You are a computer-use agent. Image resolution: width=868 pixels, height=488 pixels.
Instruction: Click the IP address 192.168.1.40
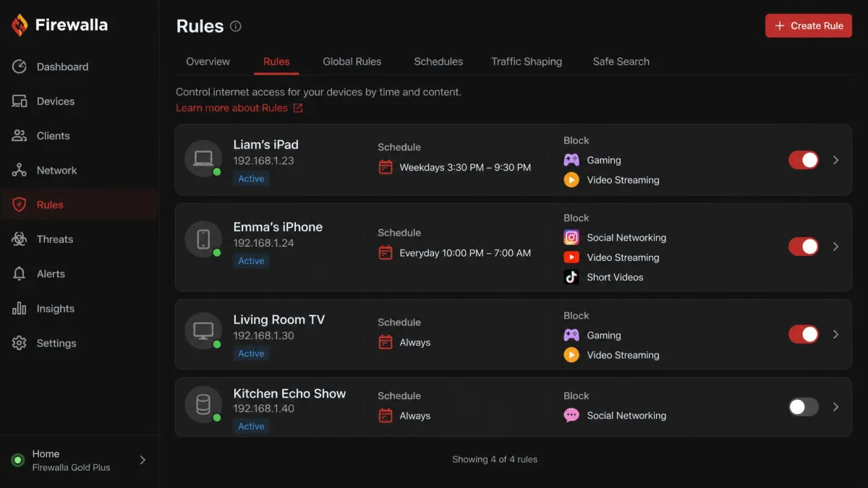(263, 408)
